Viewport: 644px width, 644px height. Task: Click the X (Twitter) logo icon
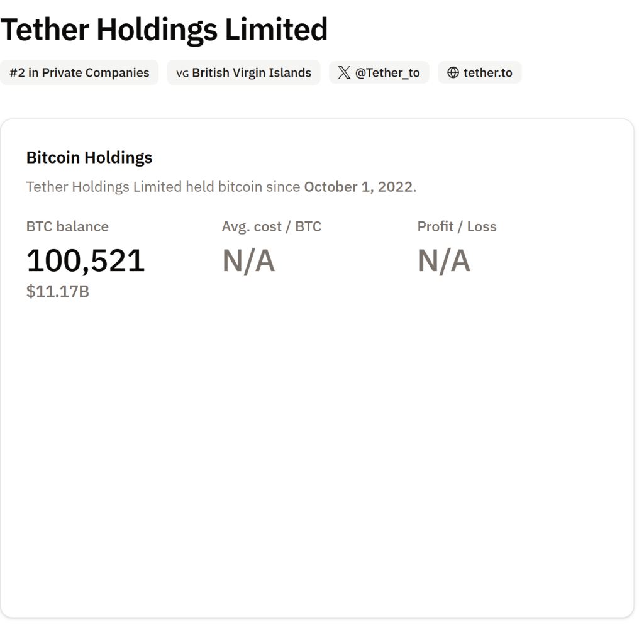(344, 72)
